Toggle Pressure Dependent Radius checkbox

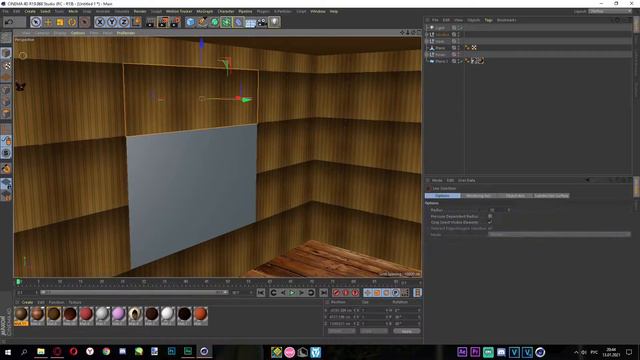(490, 216)
